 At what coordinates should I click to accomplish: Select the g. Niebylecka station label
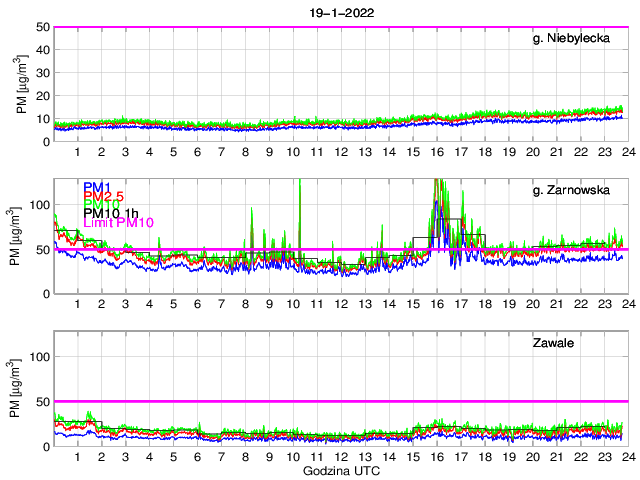tap(579, 39)
